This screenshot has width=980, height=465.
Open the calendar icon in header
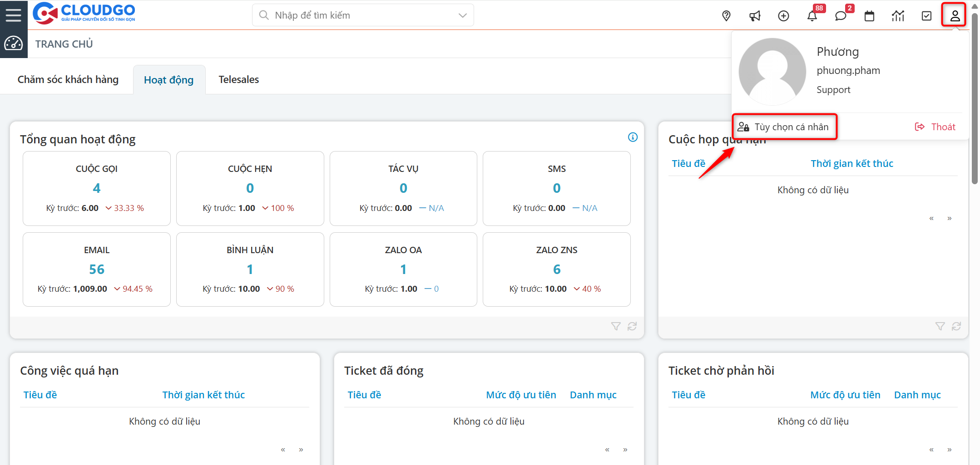(869, 16)
